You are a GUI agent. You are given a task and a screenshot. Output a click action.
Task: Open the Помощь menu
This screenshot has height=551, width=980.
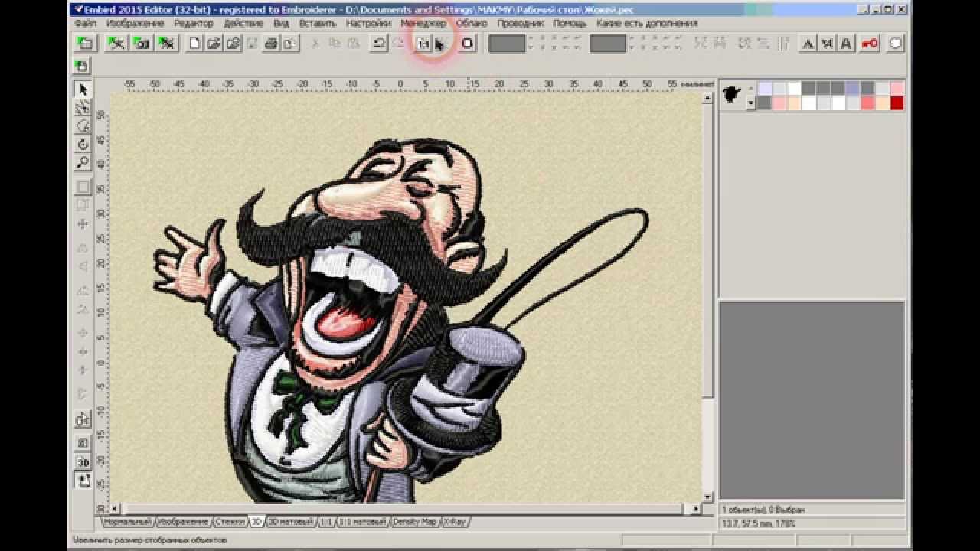[570, 24]
